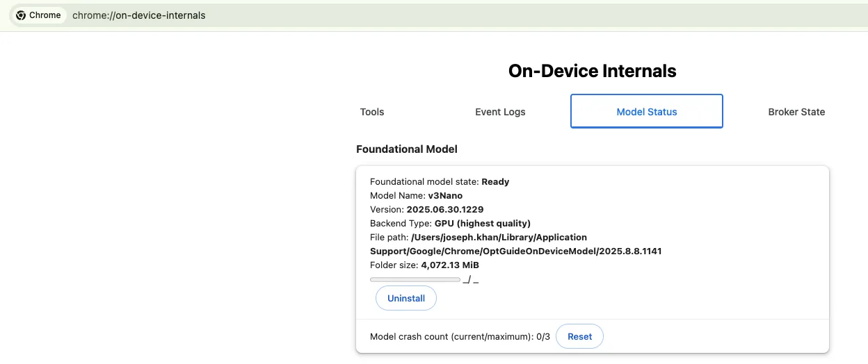Image resolution: width=868 pixels, height=364 pixels.
Task: Click the model download progress bar
Action: tap(415, 279)
